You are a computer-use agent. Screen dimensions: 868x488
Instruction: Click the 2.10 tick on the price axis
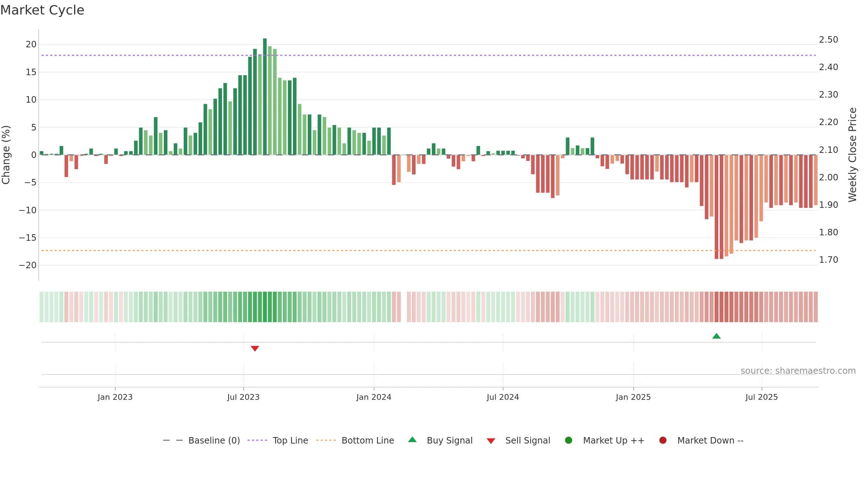[829, 150]
